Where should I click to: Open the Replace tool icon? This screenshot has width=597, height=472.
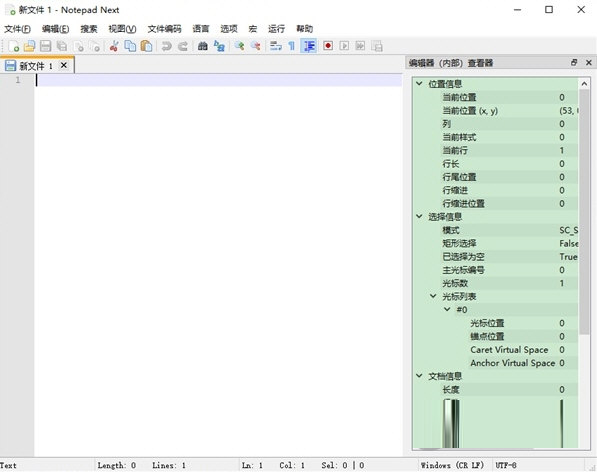pos(219,46)
